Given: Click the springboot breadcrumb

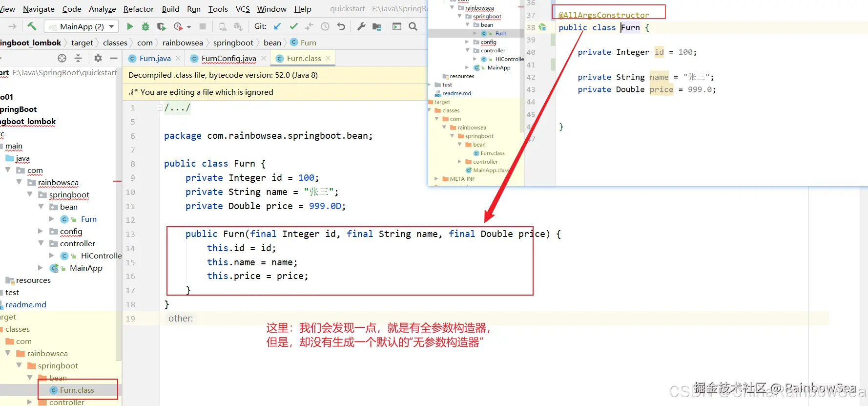Looking at the screenshot, I should [233, 43].
